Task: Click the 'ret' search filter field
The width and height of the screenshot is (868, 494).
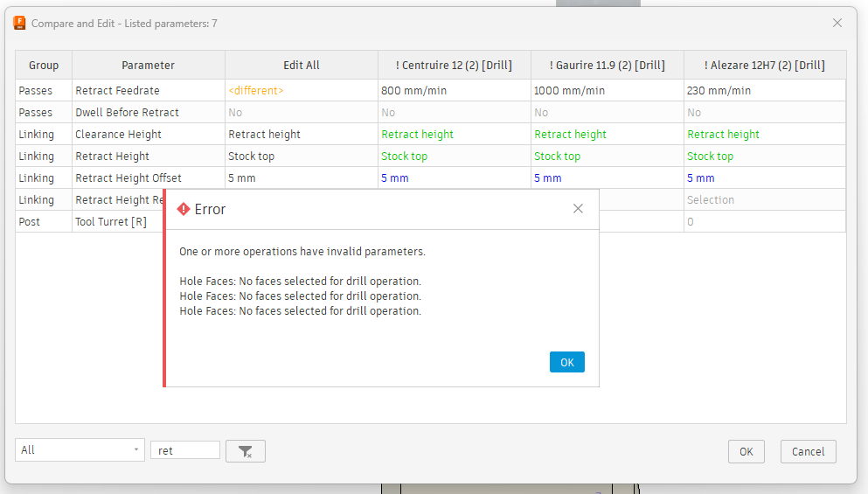Action: [185, 450]
